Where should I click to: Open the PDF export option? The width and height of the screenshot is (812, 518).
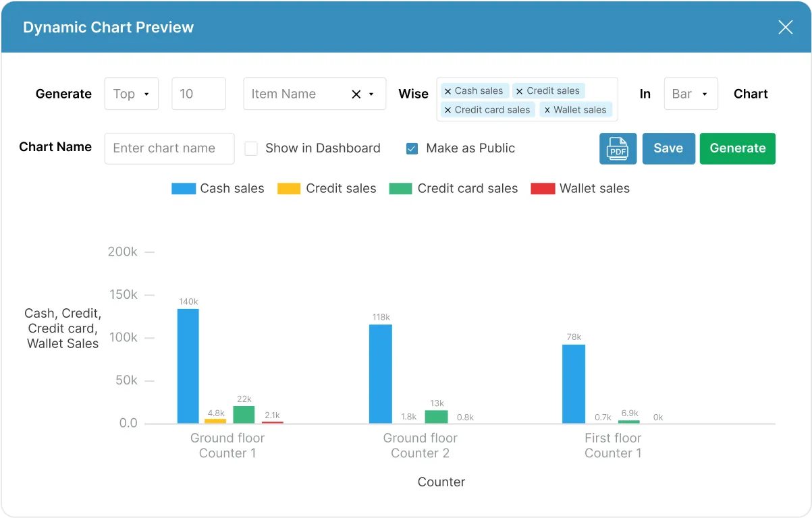pyautogui.click(x=618, y=148)
